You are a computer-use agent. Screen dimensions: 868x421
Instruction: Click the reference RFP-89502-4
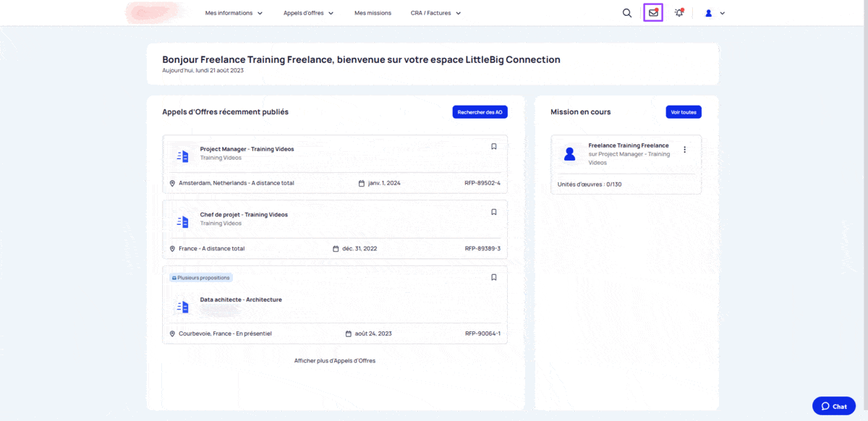(482, 183)
